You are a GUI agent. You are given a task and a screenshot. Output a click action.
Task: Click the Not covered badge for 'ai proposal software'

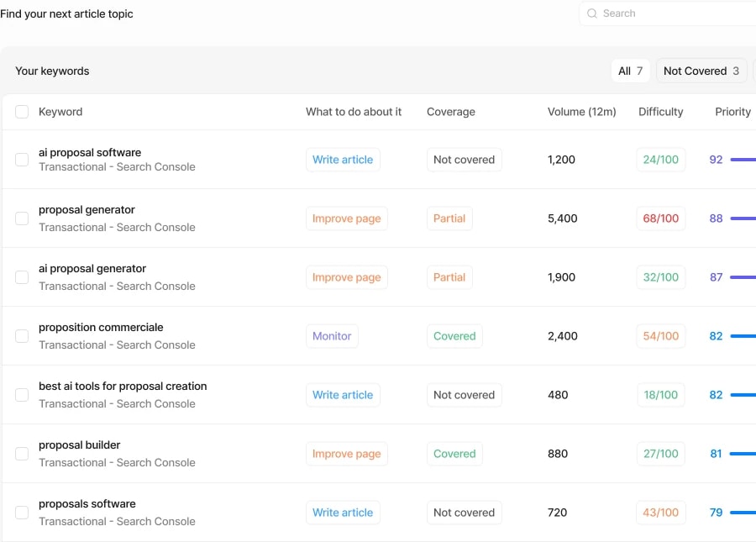point(464,160)
